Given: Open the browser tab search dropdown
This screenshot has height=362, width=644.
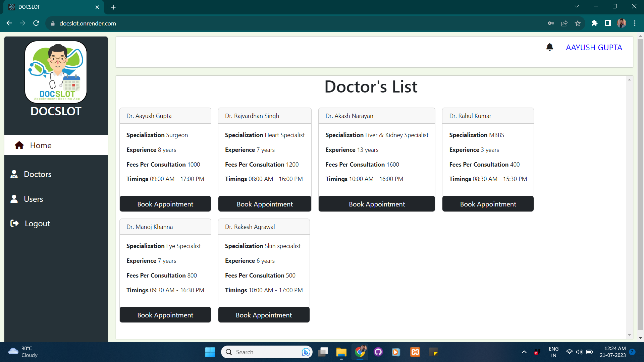Looking at the screenshot, I should tap(577, 6).
